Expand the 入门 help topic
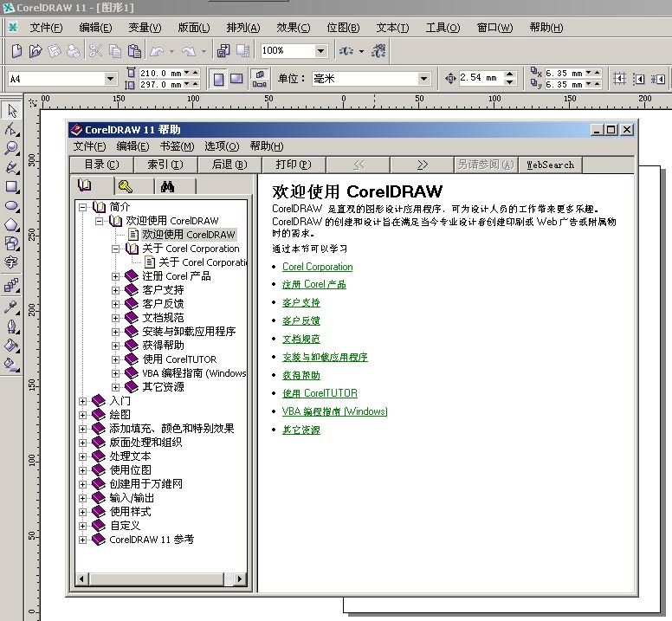This screenshot has width=672, height=621. (83, 401)
